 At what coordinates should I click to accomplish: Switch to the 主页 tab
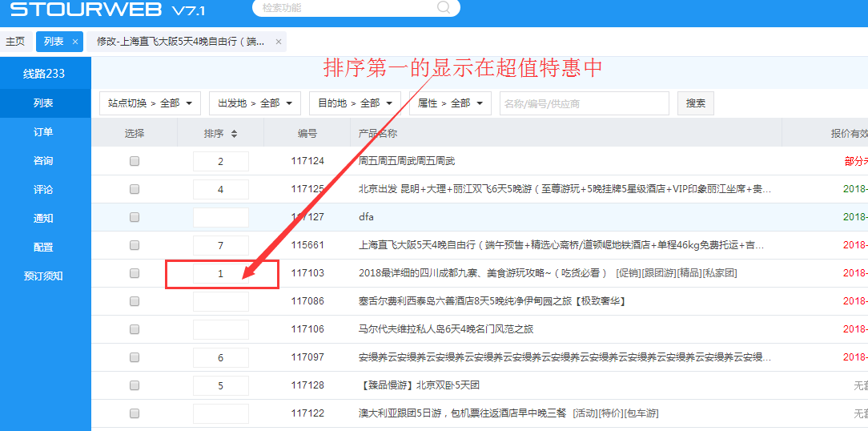(15, 42)
